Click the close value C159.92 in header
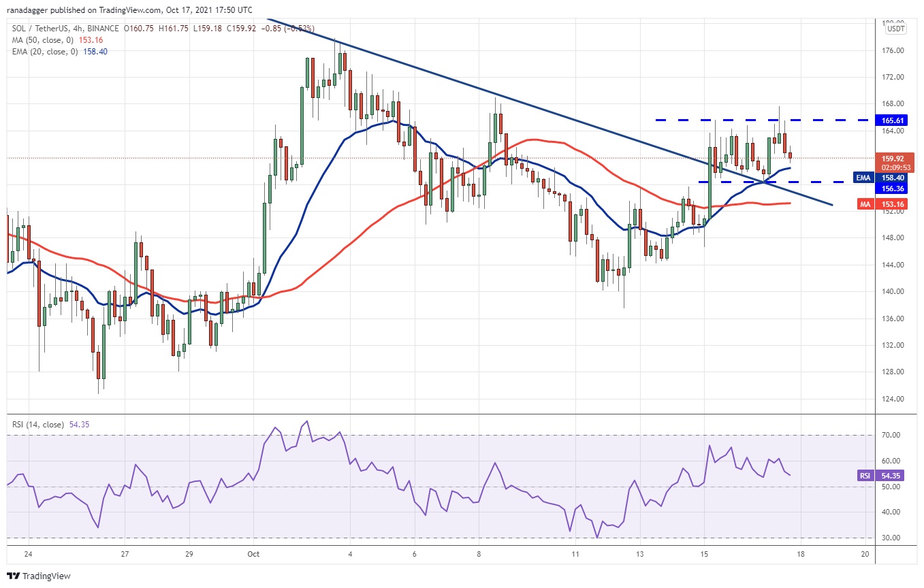Viewport: 924px width, 588px height. pos(241,29)
